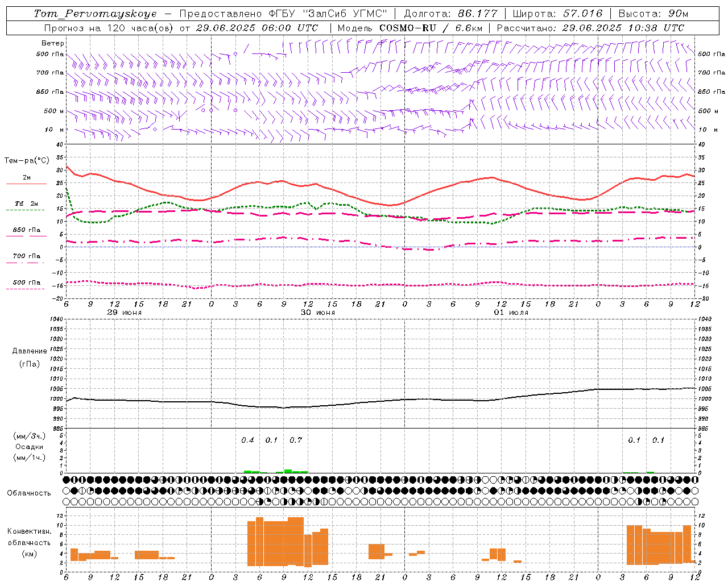Viewport: 728px width, 582px height.
Task: Click the Тем-ра(°C) axis label
Action: click(x=27, y=161)
